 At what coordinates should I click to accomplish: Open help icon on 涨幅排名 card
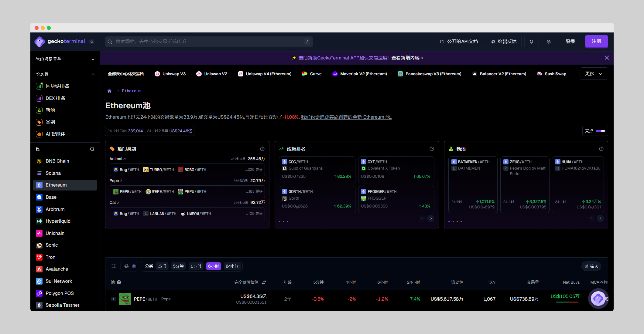tap(432, 149)
